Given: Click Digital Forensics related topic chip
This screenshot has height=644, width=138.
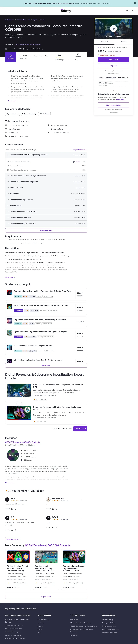Looking at the screenshot, I should pos(13,114).
